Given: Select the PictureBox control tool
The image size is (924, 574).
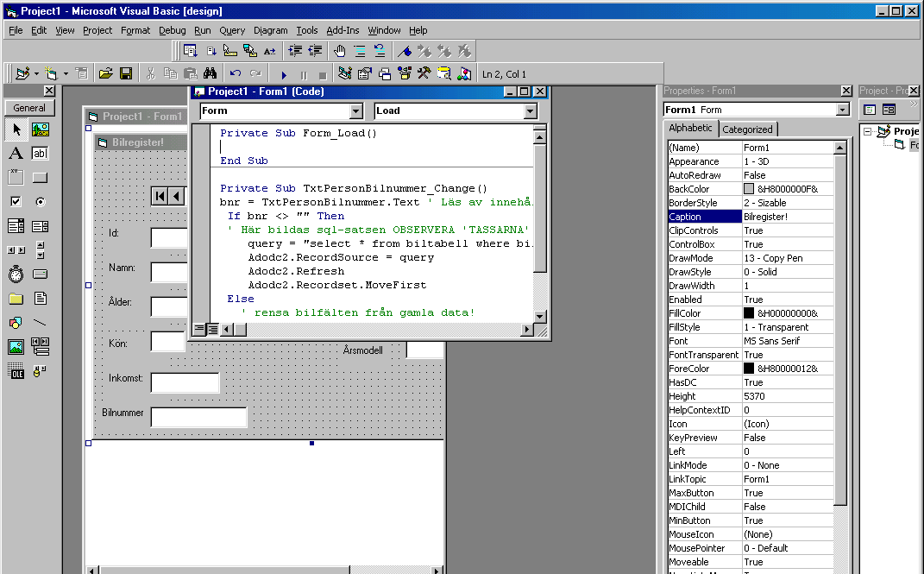Looking at the screenshot, I should pos(40,129).
